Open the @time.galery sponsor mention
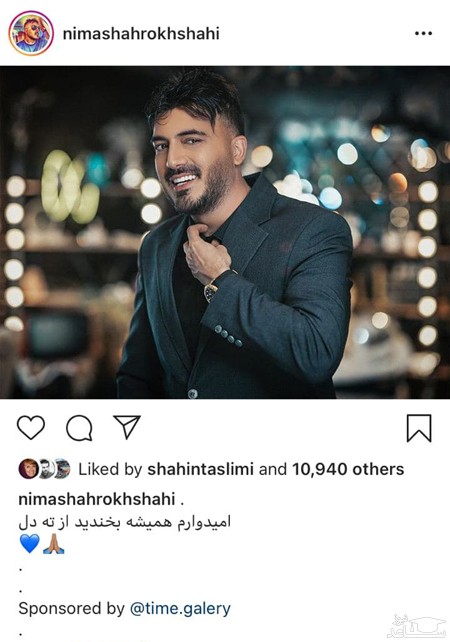Viewport: 450px width, 642px height. click(180, 608)
